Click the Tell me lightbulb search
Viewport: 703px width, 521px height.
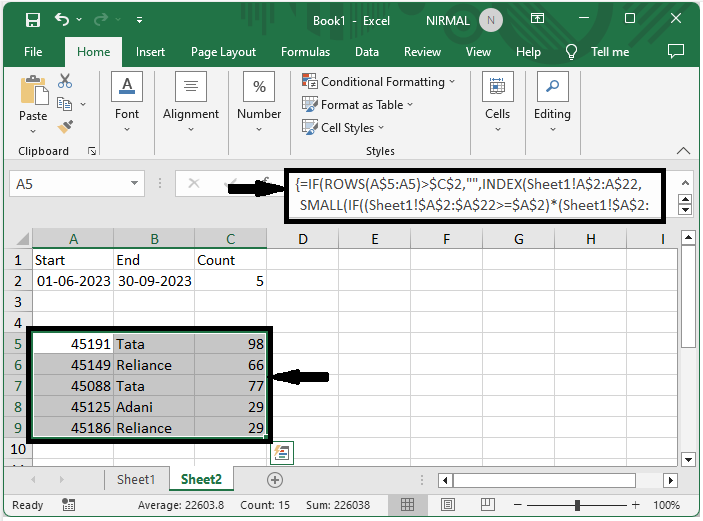coord(571,52)
